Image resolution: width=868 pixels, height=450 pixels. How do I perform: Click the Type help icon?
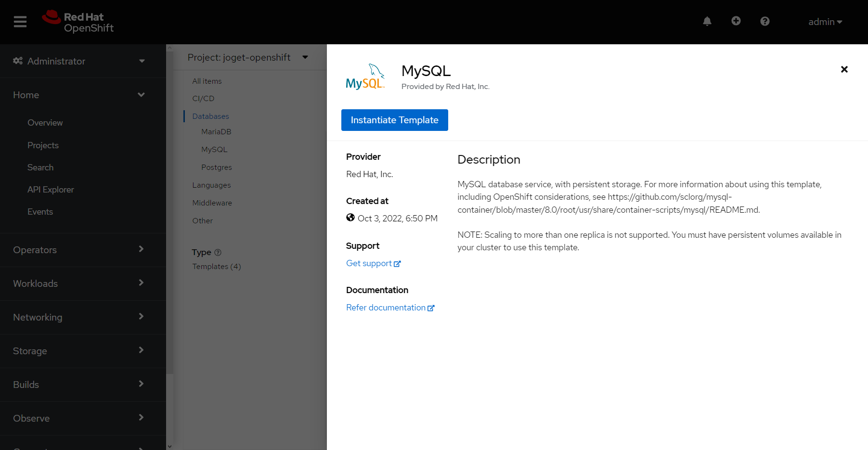[218, 253]
